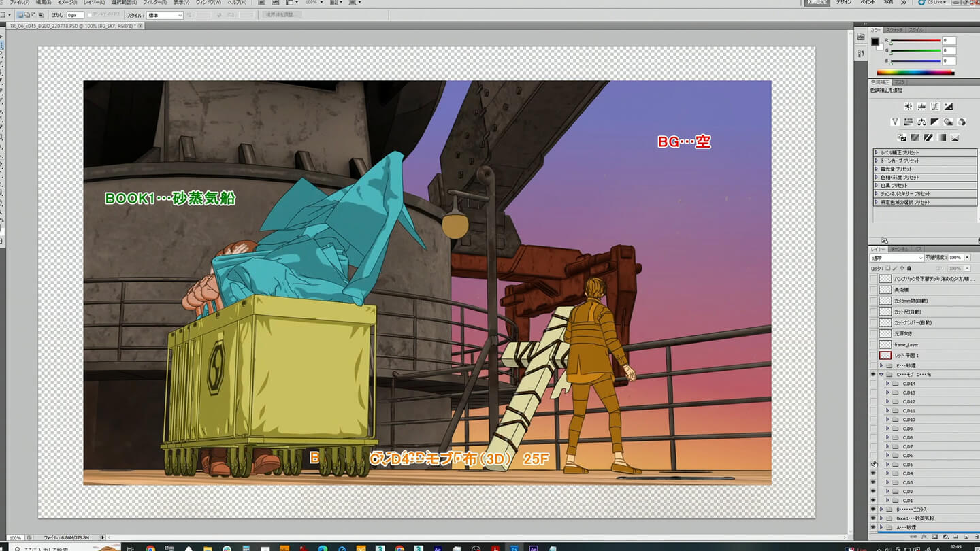Expand the C,D10 layer group

pyautogui.click(x=887, y=420)
